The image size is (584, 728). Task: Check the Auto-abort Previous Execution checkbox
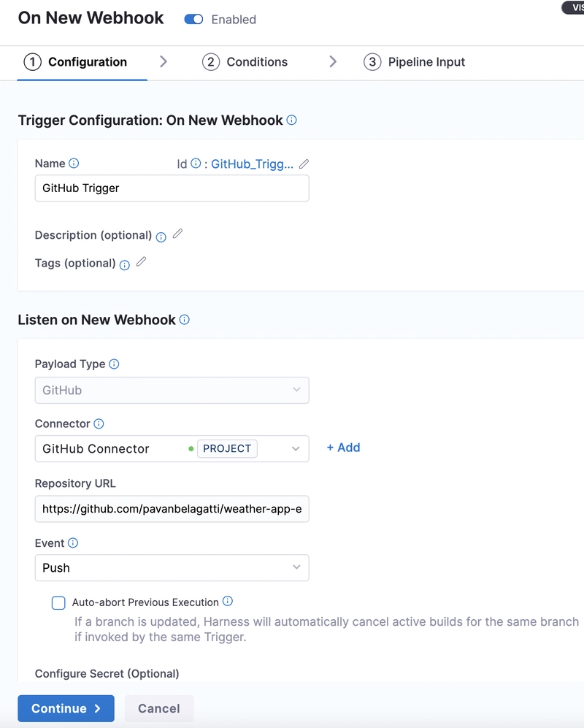pos(58,603)
